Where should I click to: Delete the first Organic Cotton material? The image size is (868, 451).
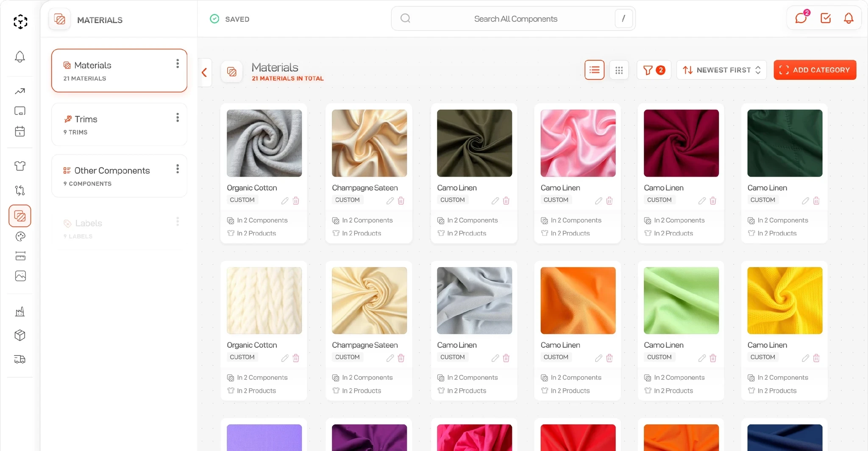click(x=296, y=201)
